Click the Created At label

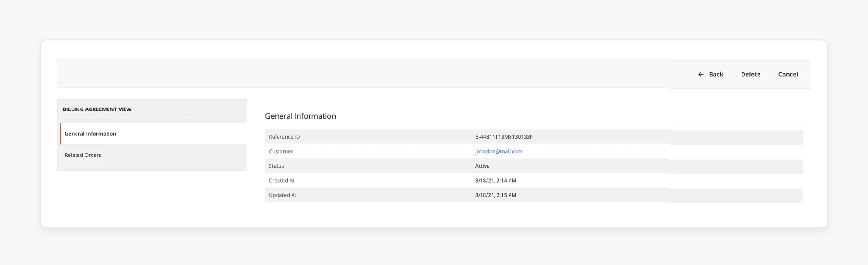(281, 180)
